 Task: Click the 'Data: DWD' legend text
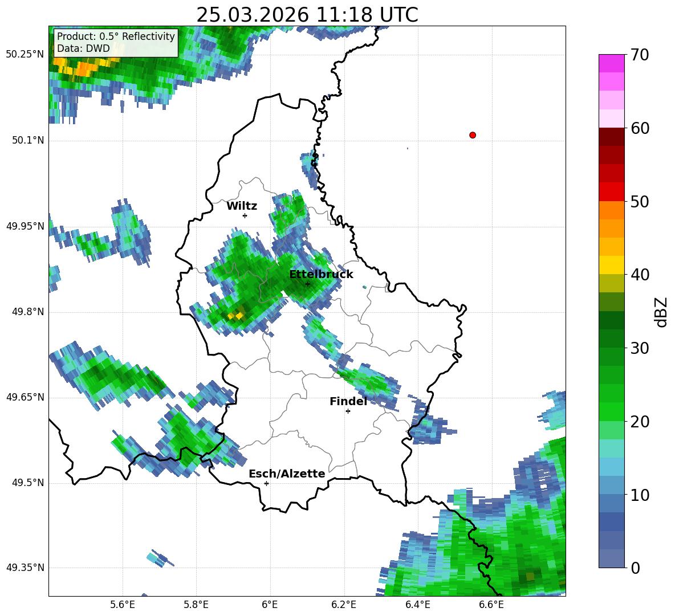point(83,48)
